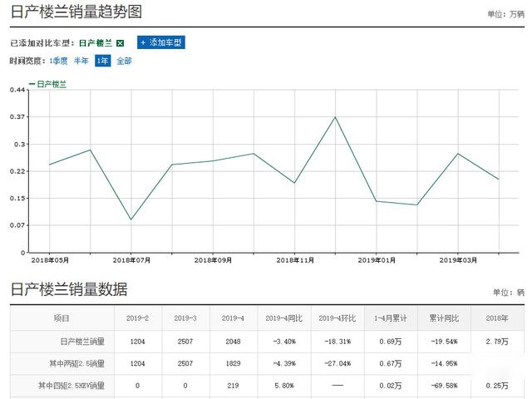Click the 2019年01月 axis label
Screen dimensions: 532x399
coord(377,260)
